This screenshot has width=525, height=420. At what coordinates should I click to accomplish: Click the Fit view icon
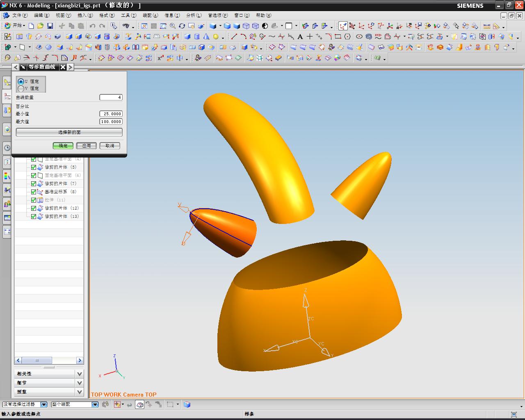[144, 26]
